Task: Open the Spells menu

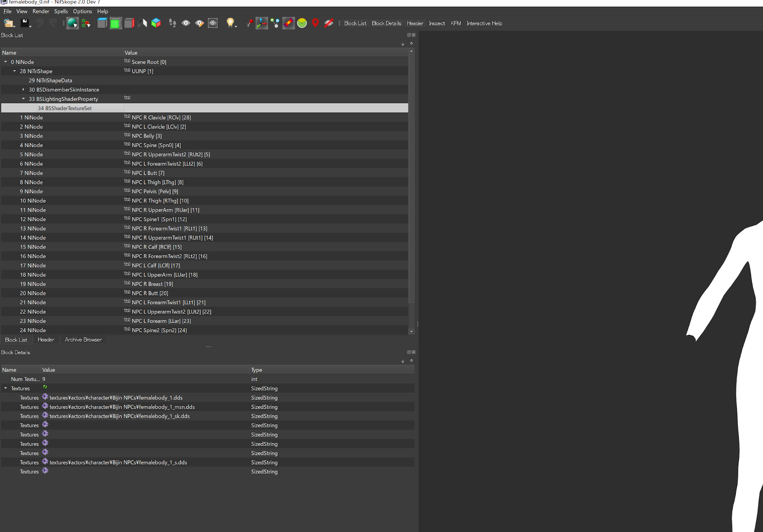Action: coord(61,11)
